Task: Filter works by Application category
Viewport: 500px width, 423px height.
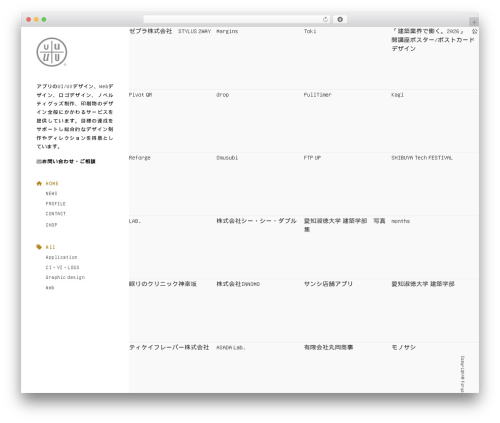Action: (61, 257)
